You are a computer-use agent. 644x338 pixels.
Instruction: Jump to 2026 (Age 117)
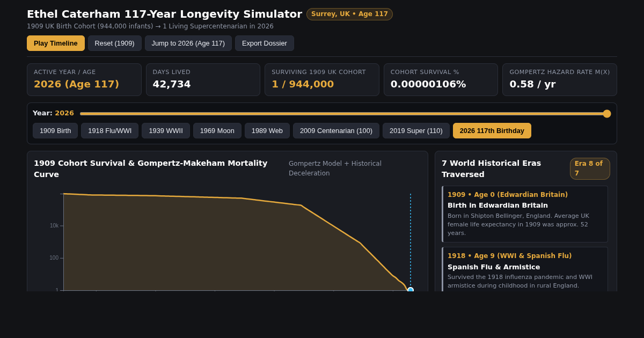tap(188, 43)
